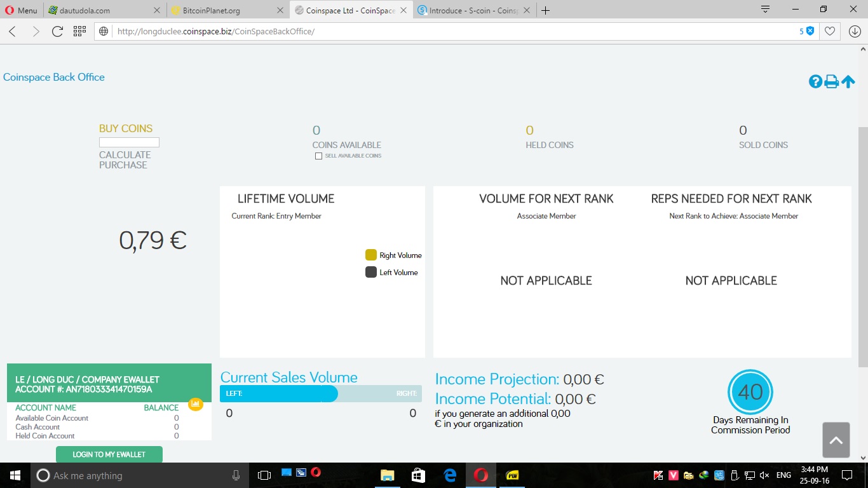
Task: Open the tab menu dropdown in title bar
Action: 765,10
